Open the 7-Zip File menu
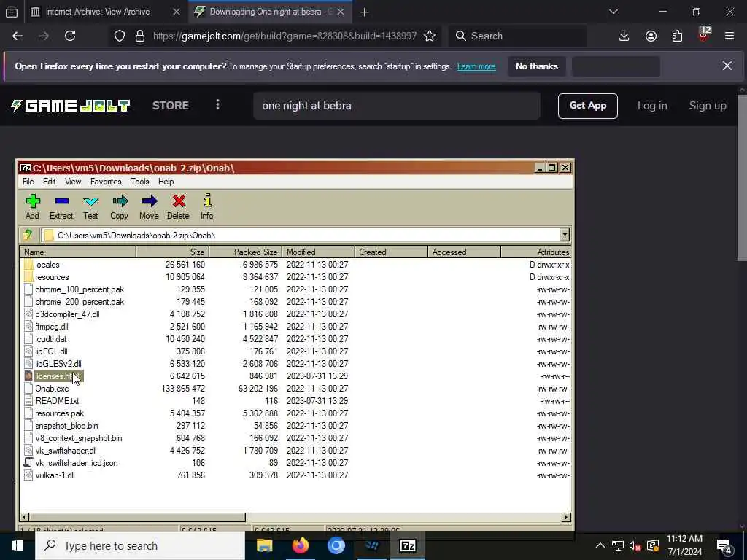The image size is (747, 560). pyautogui.click(x=28, y=182)
